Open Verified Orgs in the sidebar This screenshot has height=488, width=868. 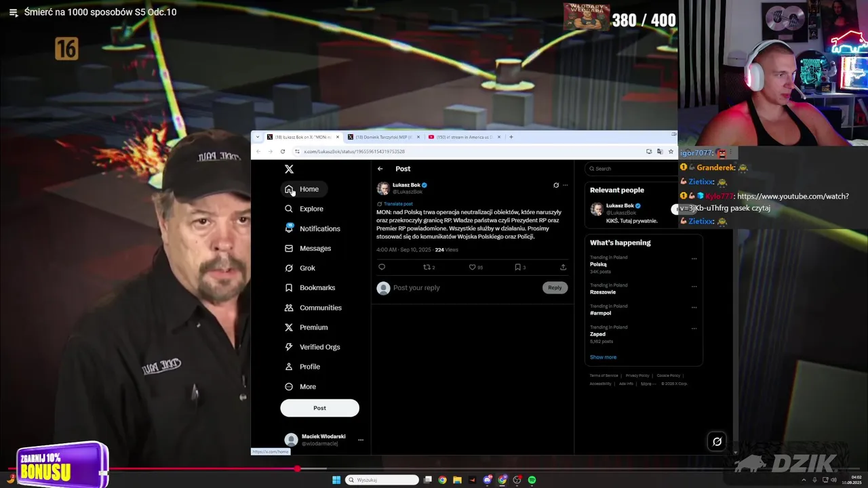pyautogui.click(x=312, y=347)
